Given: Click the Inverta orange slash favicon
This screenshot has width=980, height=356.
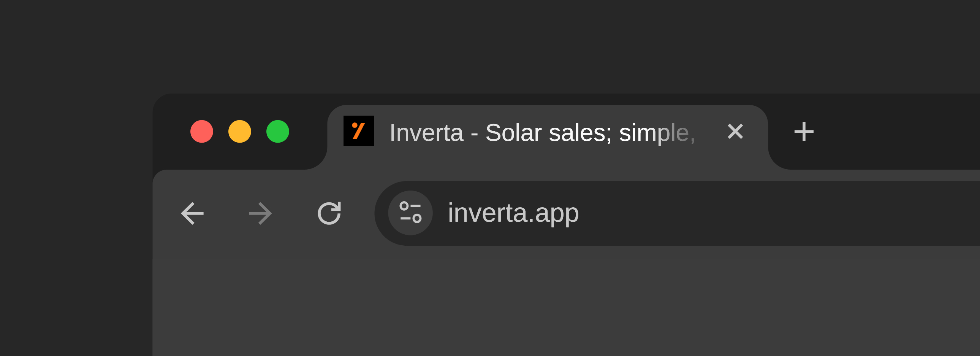Looking at the screenshot, I should pyautogui.click(x=358, y=131).
